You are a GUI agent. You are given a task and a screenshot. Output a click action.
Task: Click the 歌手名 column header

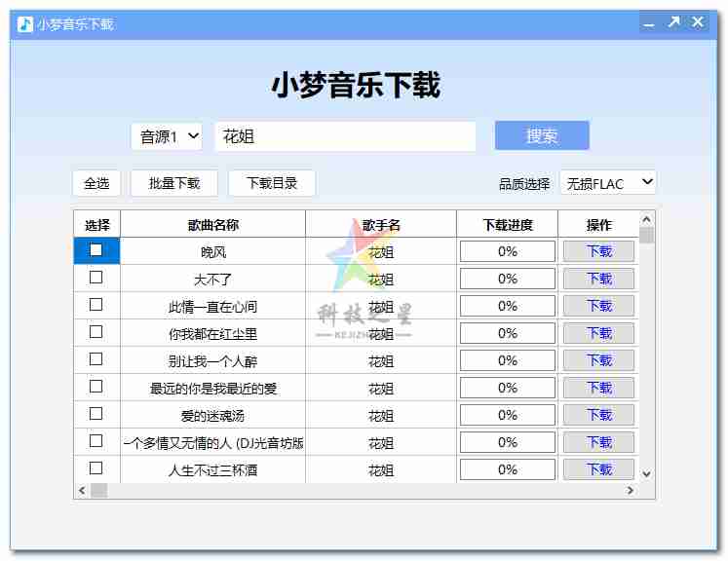click(x=381, y=225)
